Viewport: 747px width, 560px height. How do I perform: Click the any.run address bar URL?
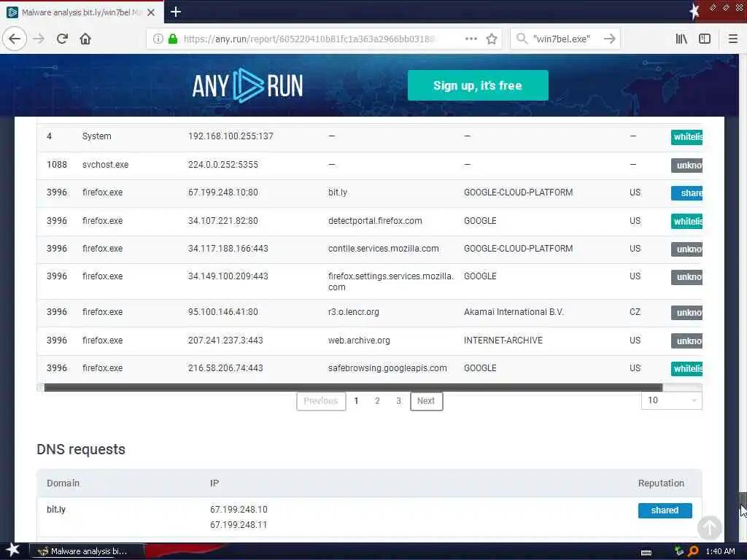point(309,39)
